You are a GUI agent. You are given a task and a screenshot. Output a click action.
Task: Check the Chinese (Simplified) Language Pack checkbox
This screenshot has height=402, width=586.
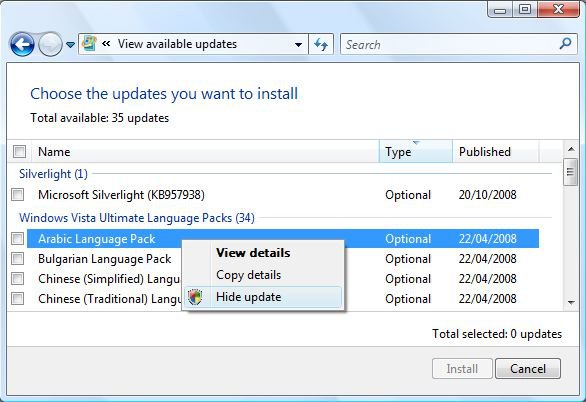pyautogui.click(x=18, y=279)
